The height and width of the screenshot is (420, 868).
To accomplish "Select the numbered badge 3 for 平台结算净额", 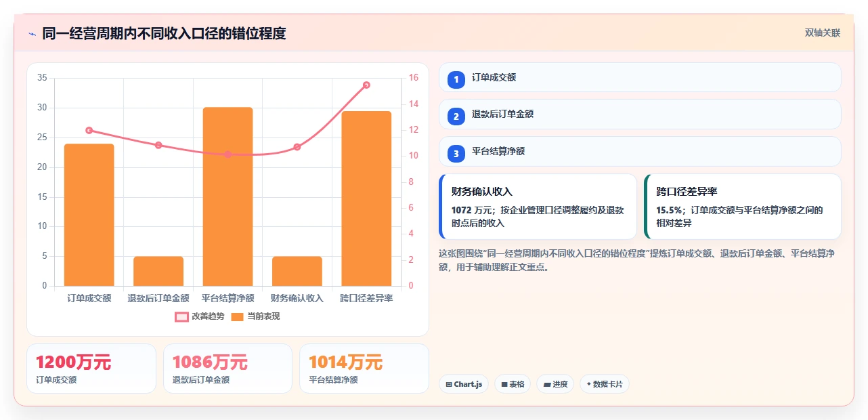I will [x=456, y=153].
